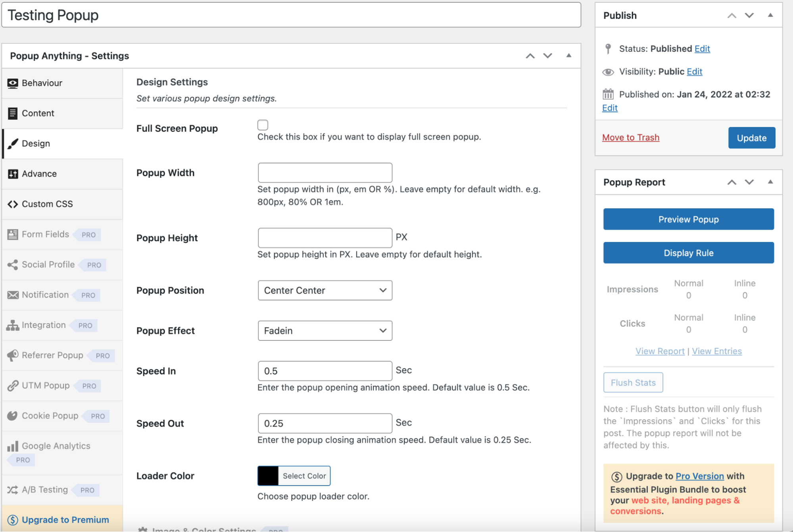Click the Content document icon

[13, 113]
